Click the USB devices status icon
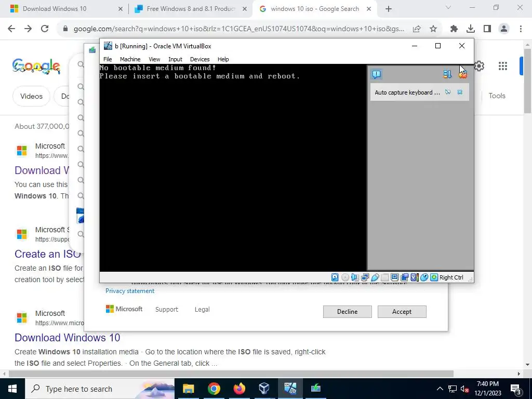The height and width of the screenshot is (399, 532). click(375, 277)
